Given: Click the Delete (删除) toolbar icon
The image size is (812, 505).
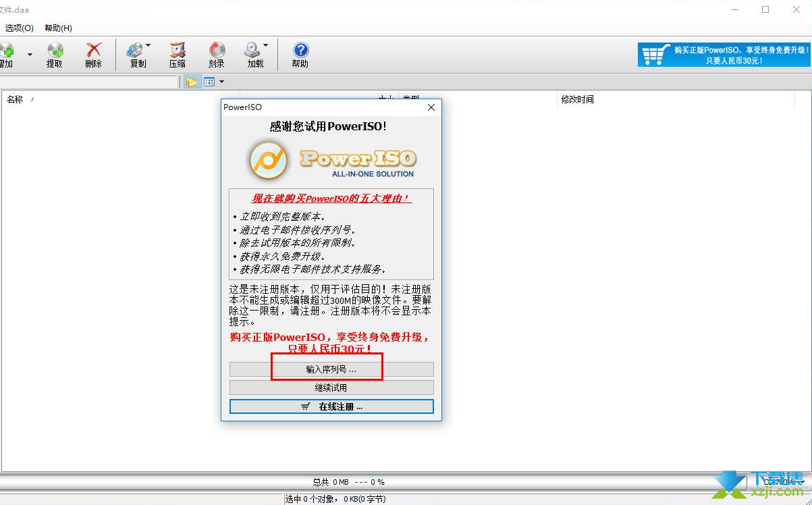Looking at the screenshot, I should click(94, 55).
